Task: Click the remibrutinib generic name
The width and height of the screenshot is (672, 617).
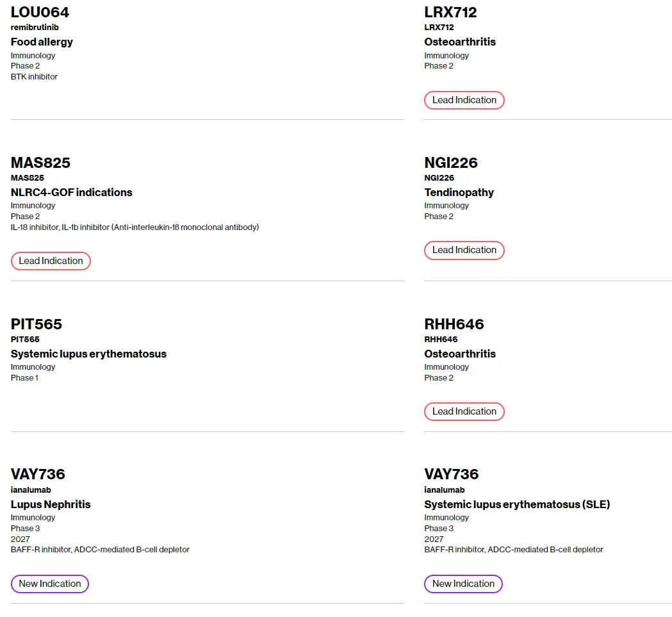Action: pos(35,28)
